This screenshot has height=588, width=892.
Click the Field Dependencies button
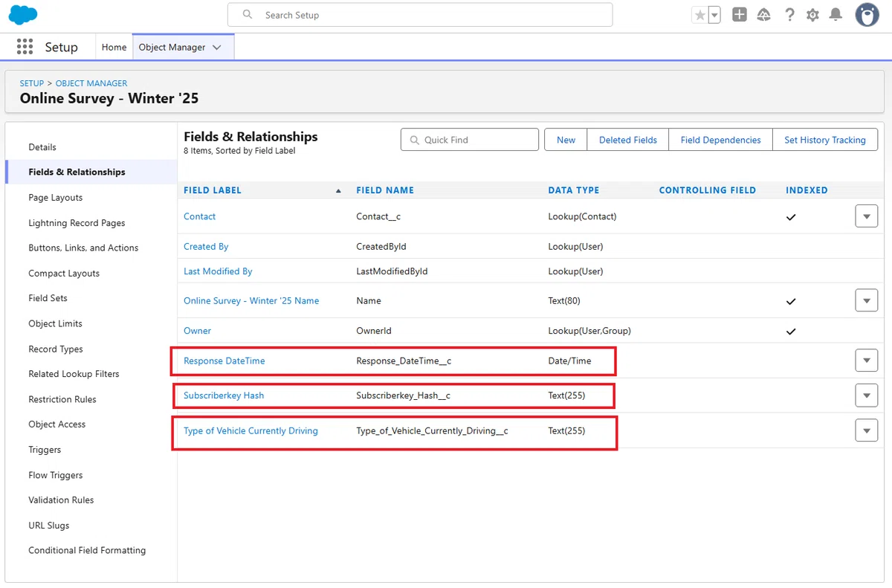click(721, 140)
